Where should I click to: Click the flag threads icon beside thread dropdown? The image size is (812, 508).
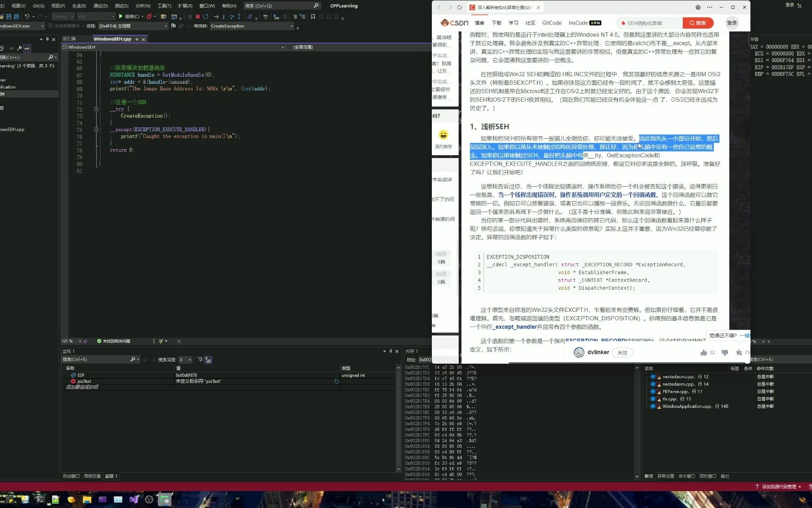pos(173,26)
